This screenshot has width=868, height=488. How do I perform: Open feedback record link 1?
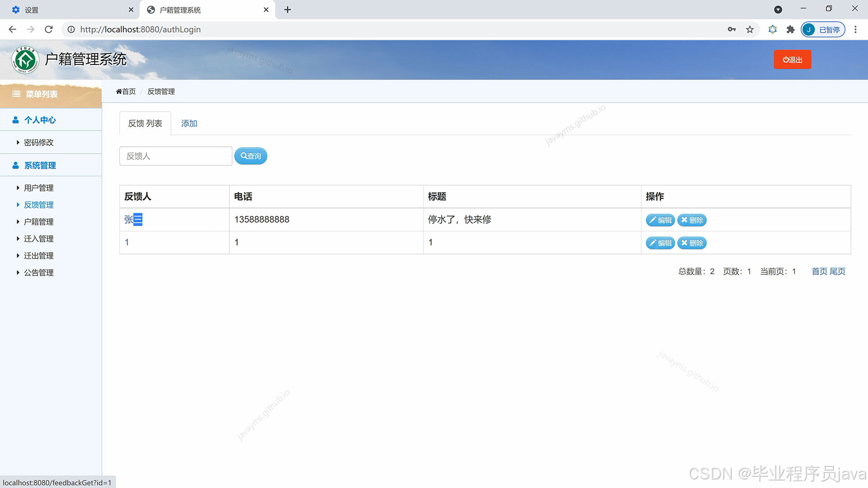[127, 243]
